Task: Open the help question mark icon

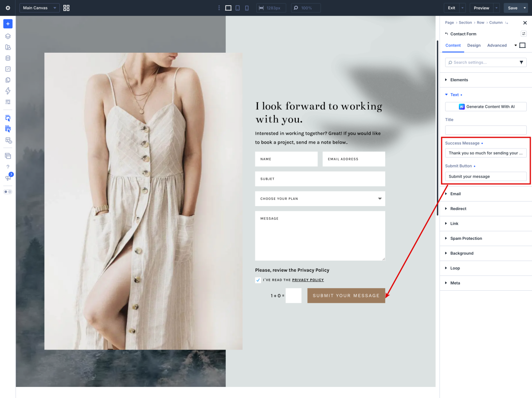Action: point(8,167)
